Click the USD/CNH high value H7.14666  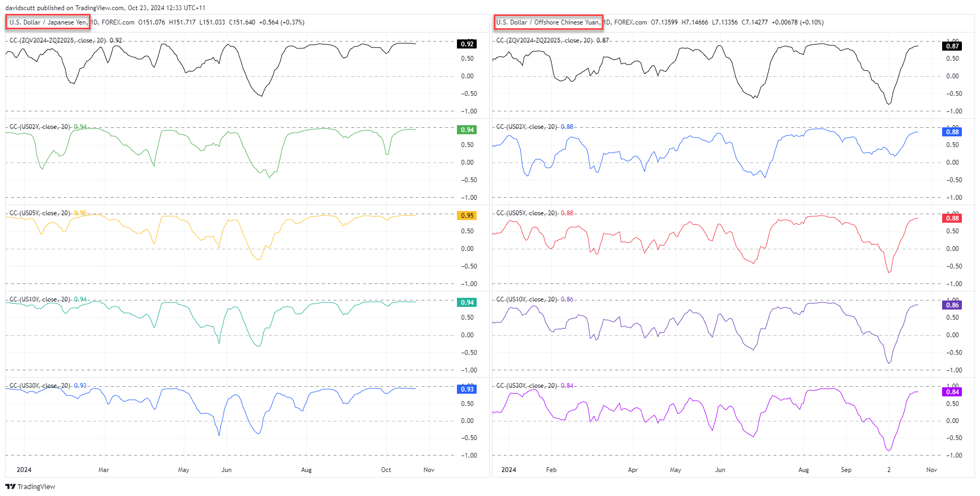coord(695,22)
